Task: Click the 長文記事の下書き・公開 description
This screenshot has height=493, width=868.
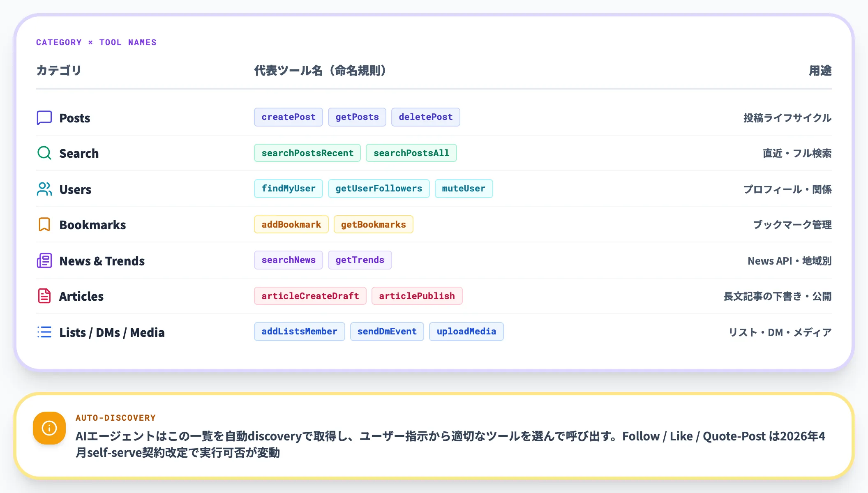Action: tap(778, 296)
